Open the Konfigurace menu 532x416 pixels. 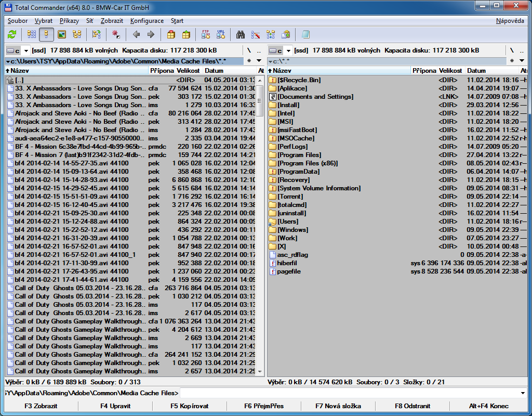coord(147,21)
